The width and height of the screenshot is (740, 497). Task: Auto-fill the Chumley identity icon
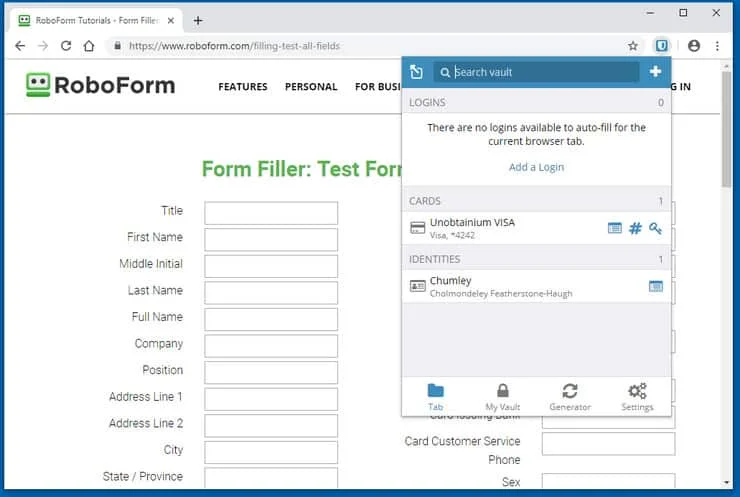[x=656, y=286]
